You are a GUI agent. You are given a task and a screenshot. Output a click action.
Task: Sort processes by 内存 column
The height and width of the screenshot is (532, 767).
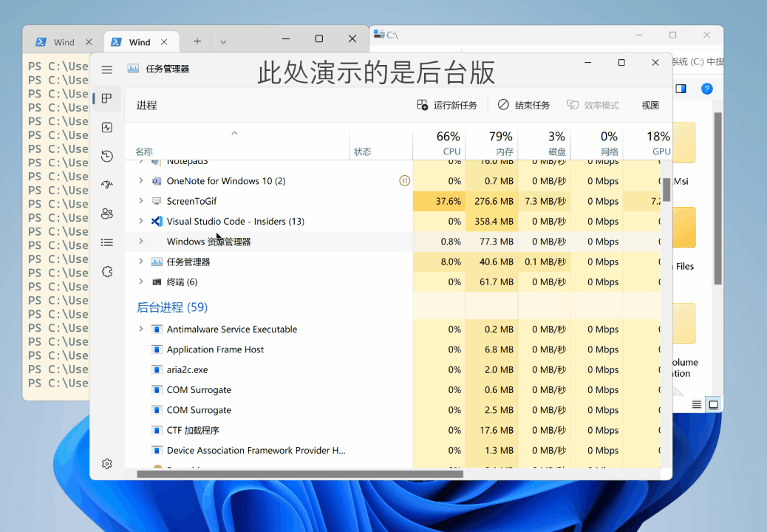point(491,143)
